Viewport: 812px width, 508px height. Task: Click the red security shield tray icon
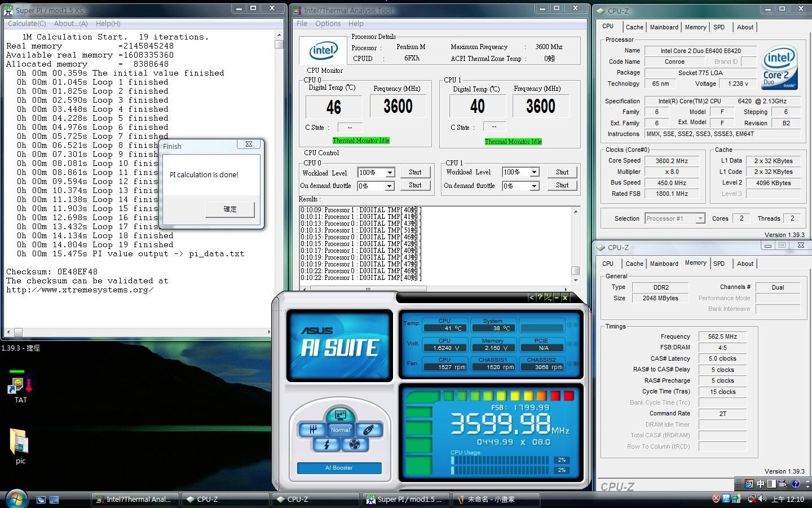pos(716,499)
